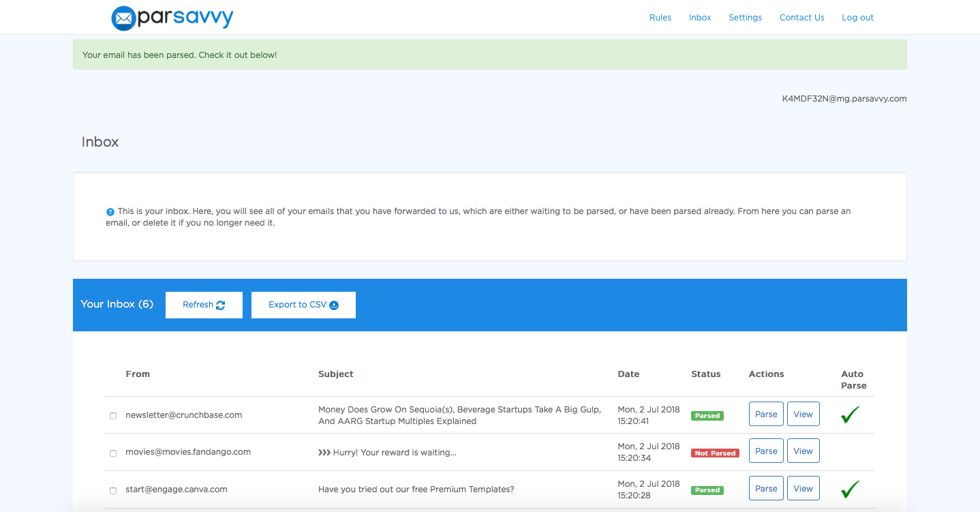Click the newsletter@crunchbase.com sender

[184, 415]
